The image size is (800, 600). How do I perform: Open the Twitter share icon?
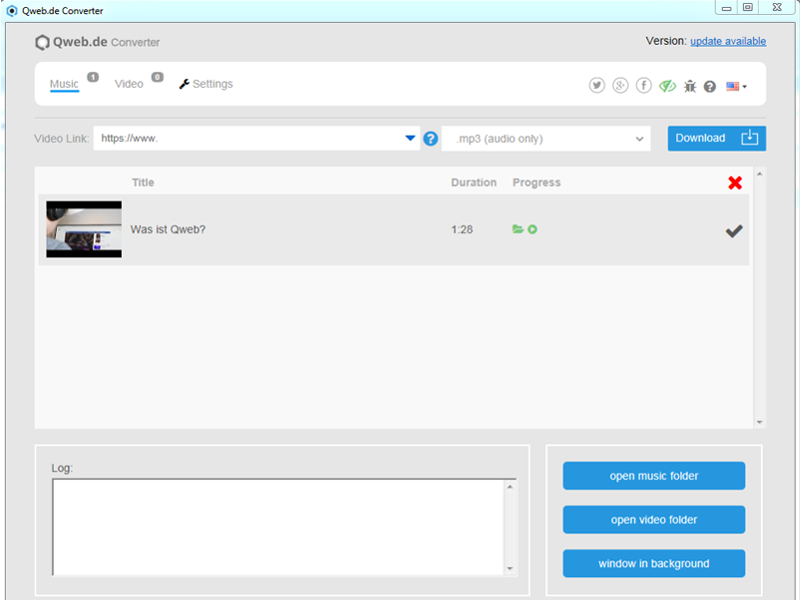(597, 86)
